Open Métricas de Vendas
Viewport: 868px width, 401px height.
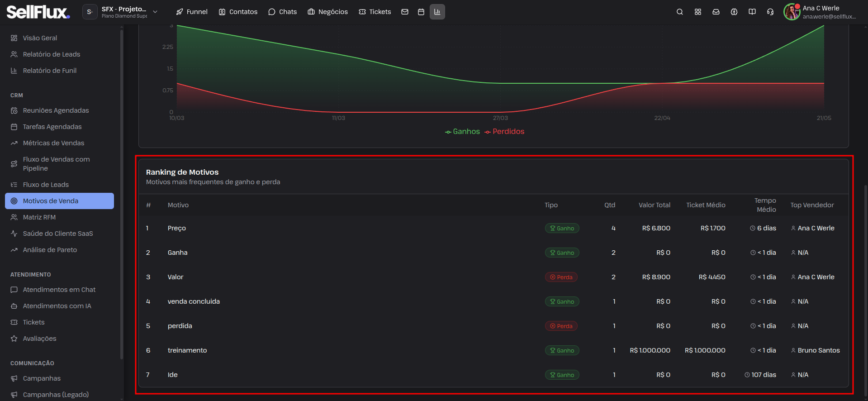point(59,143)
